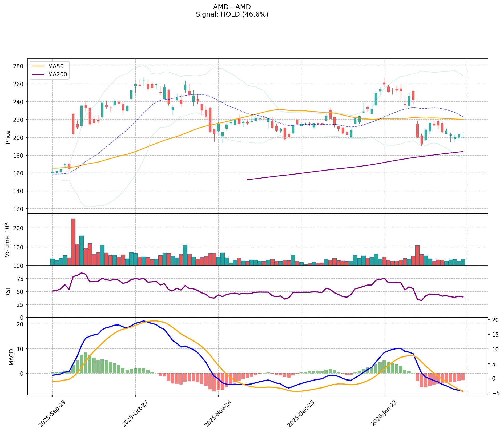Click the 75 tick on RSI axis
Viewport: 504px width, 432px height.
tap(20, 279)
